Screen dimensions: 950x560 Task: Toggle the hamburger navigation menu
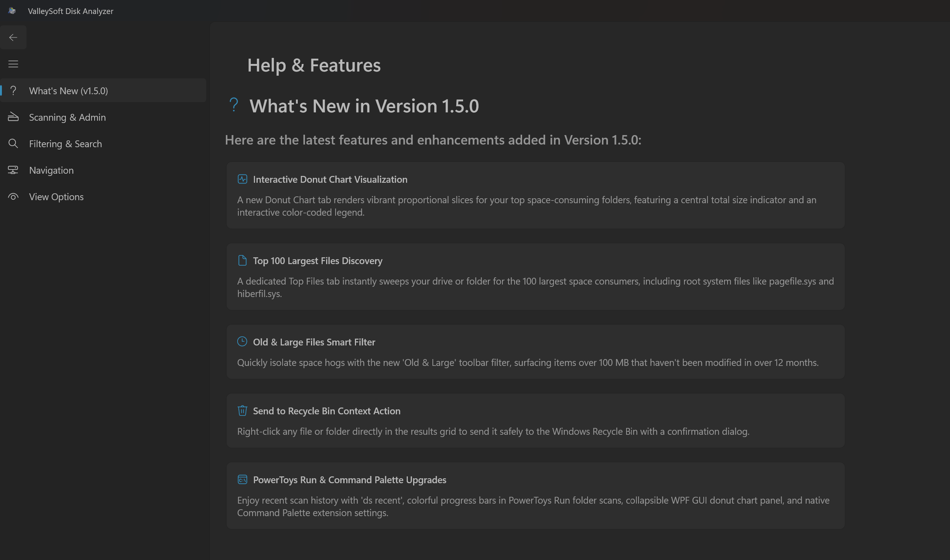tap(13, 64)
